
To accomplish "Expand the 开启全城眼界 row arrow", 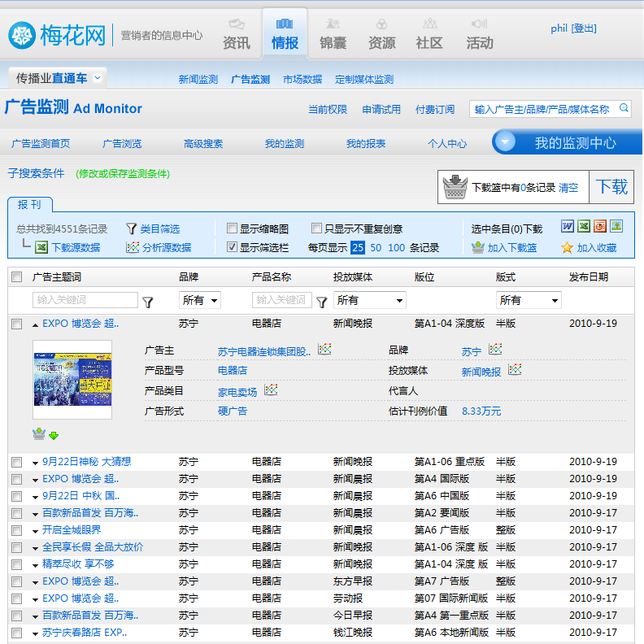I will tap(35, 531).
